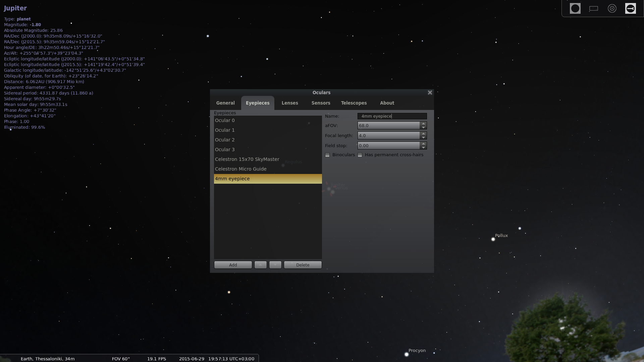
Task: Click the 19.1 FPS readout
Action: point(157,359)
